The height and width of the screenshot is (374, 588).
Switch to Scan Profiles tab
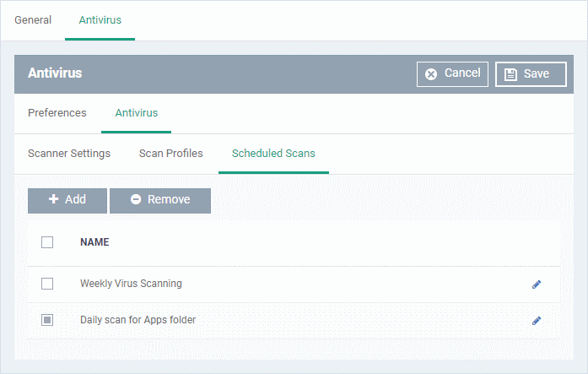[171, 154]
